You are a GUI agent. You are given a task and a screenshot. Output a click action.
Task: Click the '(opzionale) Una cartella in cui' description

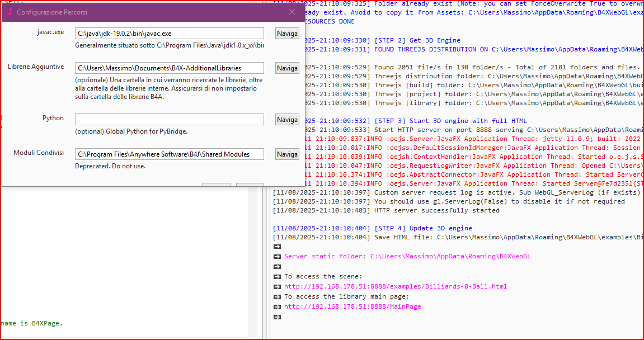(169, 88)
